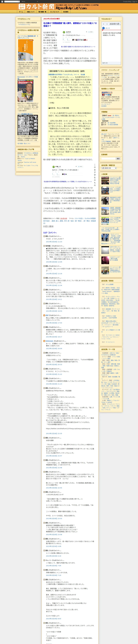Open the まいんど serial article link
Screen dimensions: 138x644
tap(104, 134)
